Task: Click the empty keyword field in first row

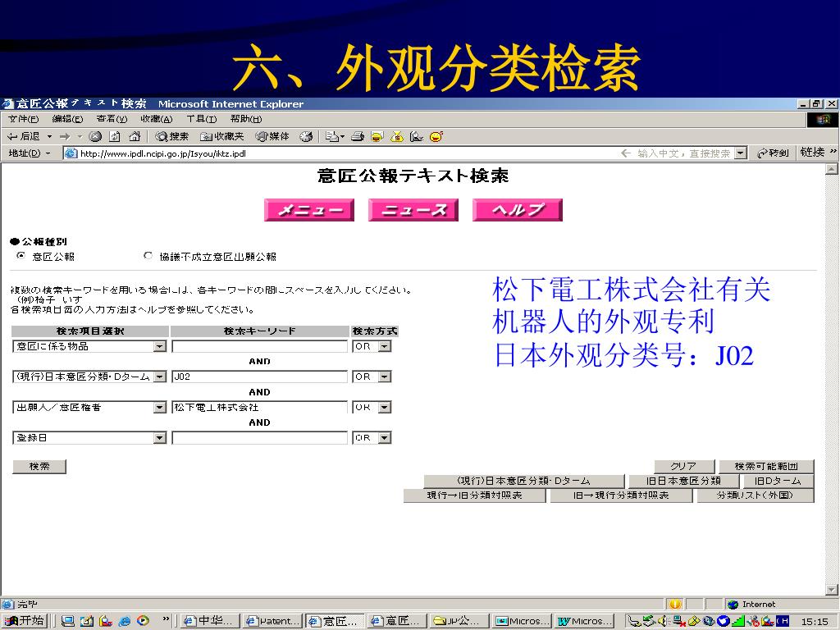Action: pos(260,347)
